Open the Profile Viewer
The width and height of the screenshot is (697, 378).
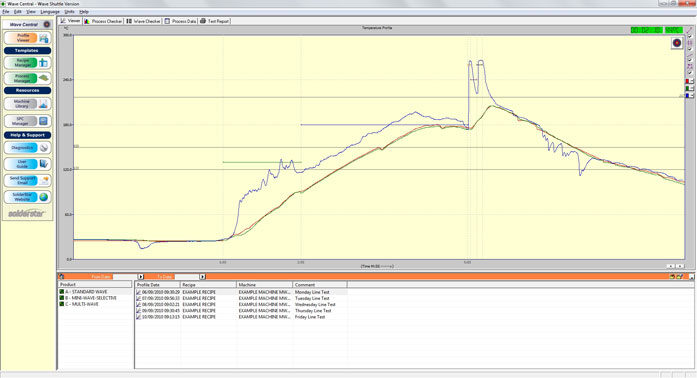click(27, 38)
